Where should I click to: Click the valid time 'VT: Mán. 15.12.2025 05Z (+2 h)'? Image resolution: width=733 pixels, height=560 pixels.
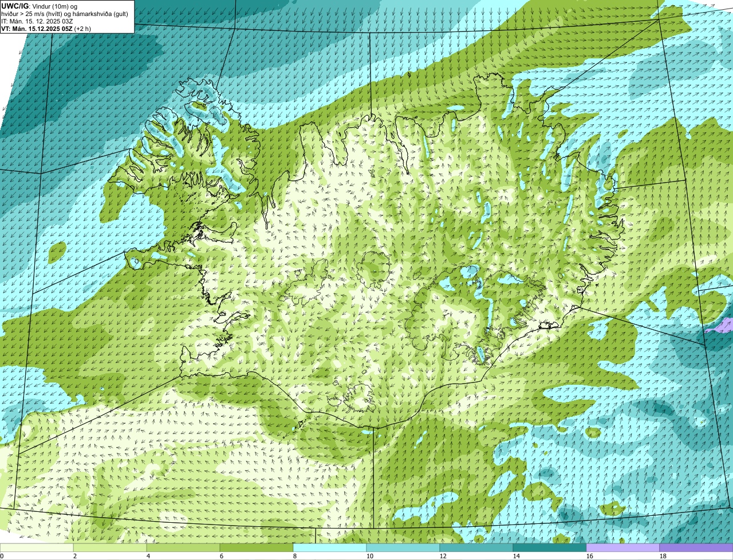coord(46,28)
